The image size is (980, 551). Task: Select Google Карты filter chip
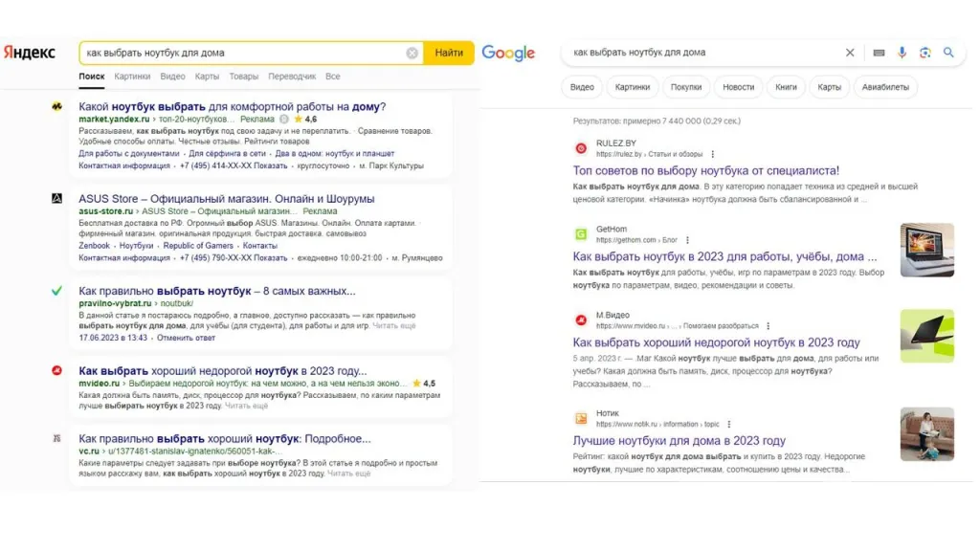point(830,87)
